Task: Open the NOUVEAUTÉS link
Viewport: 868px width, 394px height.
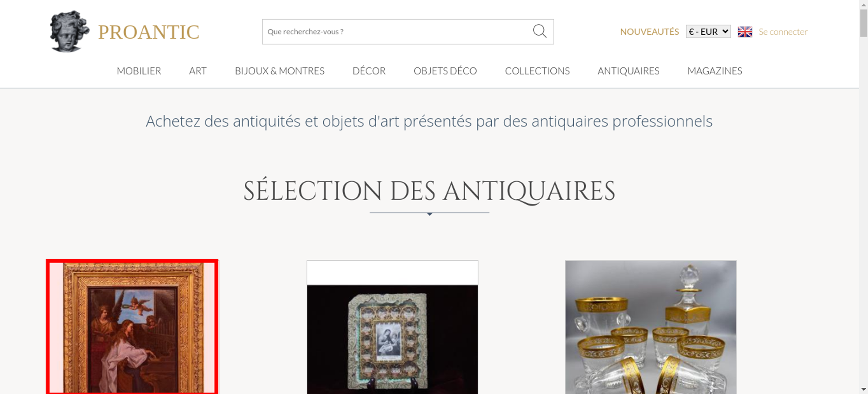Action: [649, 32]
